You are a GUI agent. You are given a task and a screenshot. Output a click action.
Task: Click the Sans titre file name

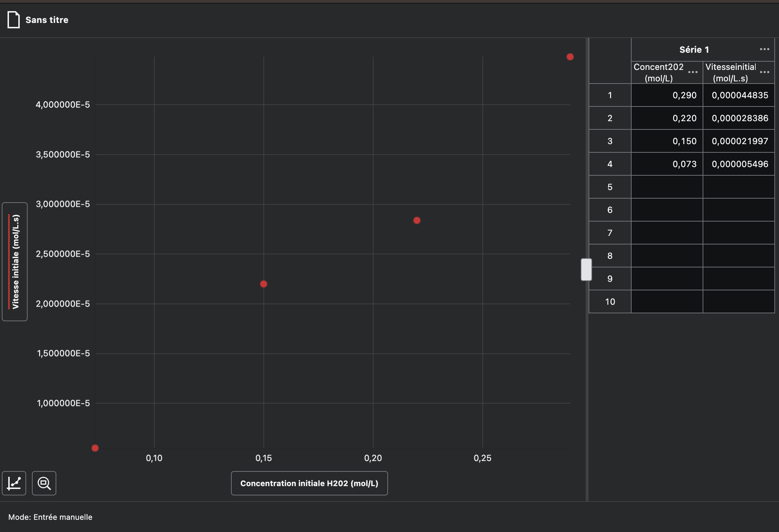[x=47, y=20]
